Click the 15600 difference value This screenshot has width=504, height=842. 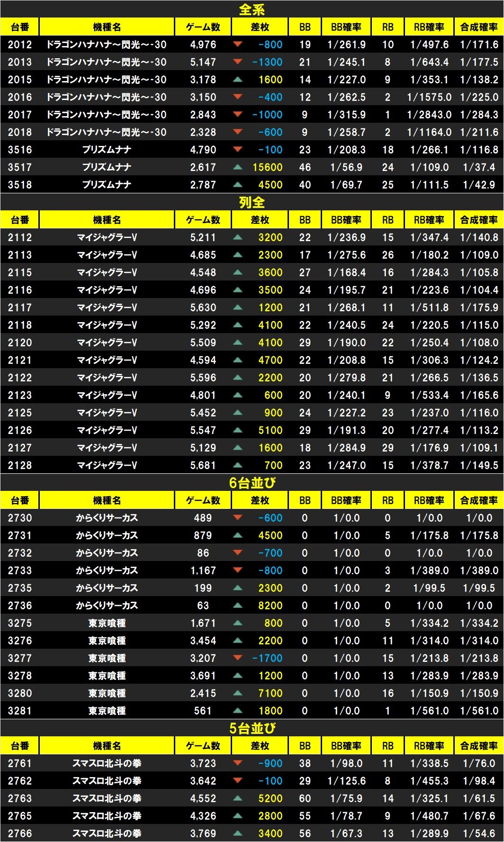(x=268, y=167)
